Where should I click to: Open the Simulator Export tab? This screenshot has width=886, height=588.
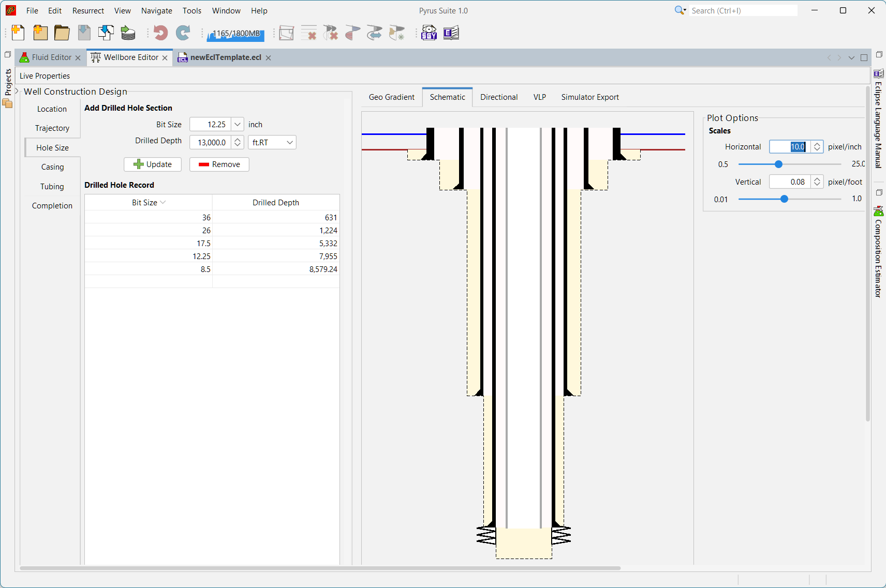pyautogui.click(x=590, y=97)
